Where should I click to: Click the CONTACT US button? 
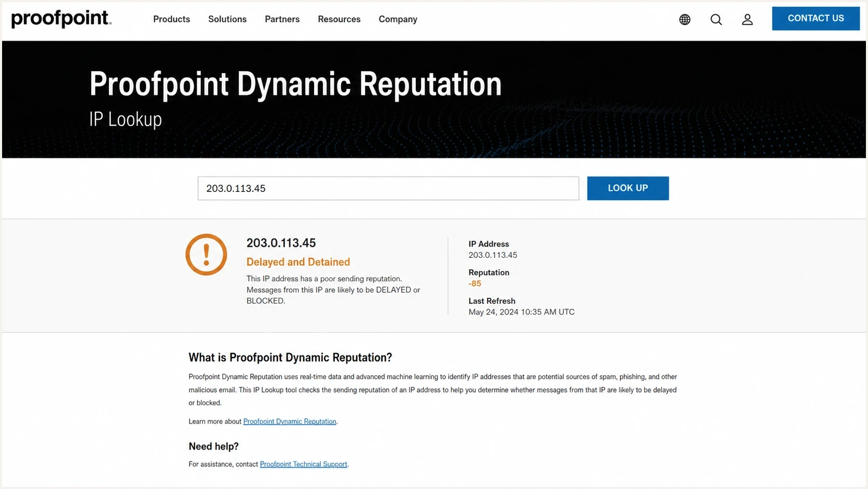[x=816, y=18]
